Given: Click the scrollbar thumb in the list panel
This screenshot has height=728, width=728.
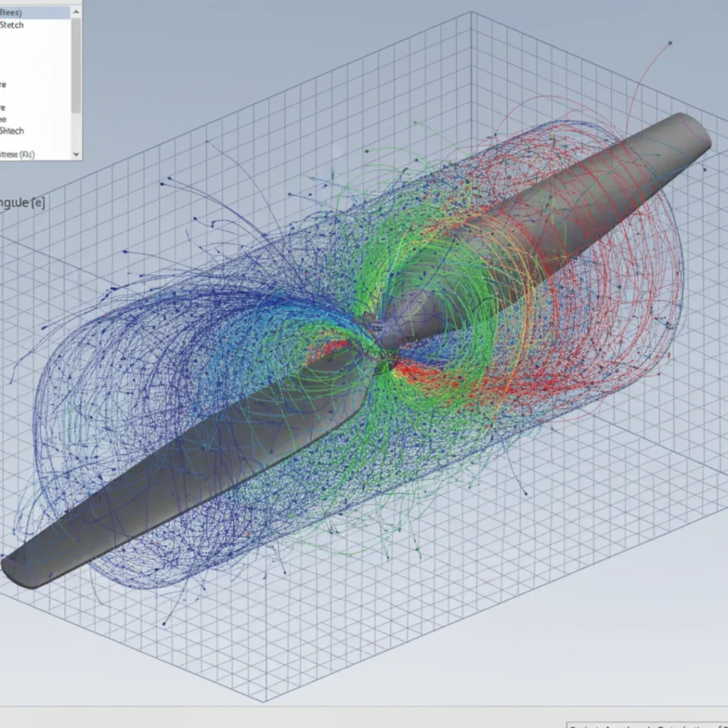Looking at the screenshot, I should point(75,64).
